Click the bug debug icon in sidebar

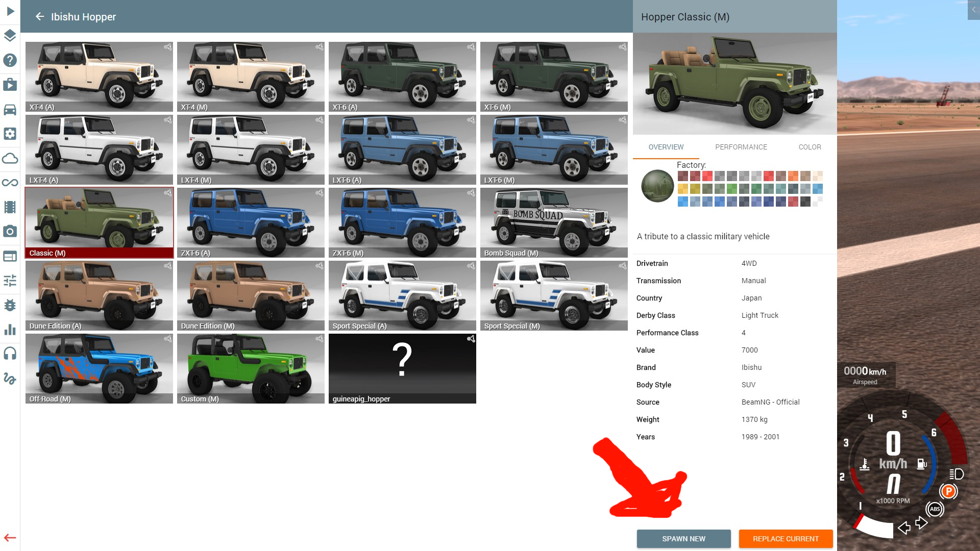10,305
